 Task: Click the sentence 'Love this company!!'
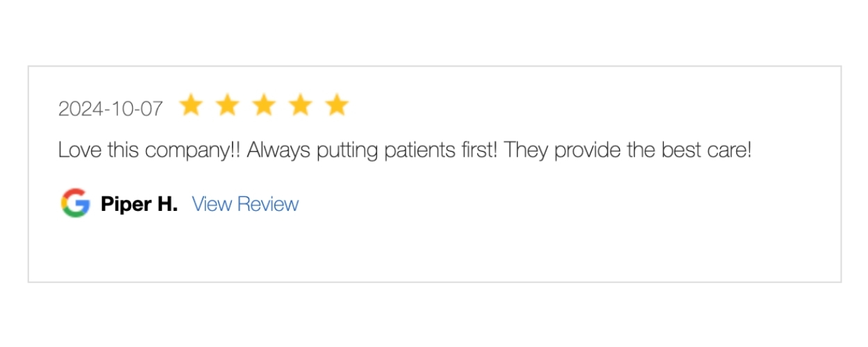(149, 151)
